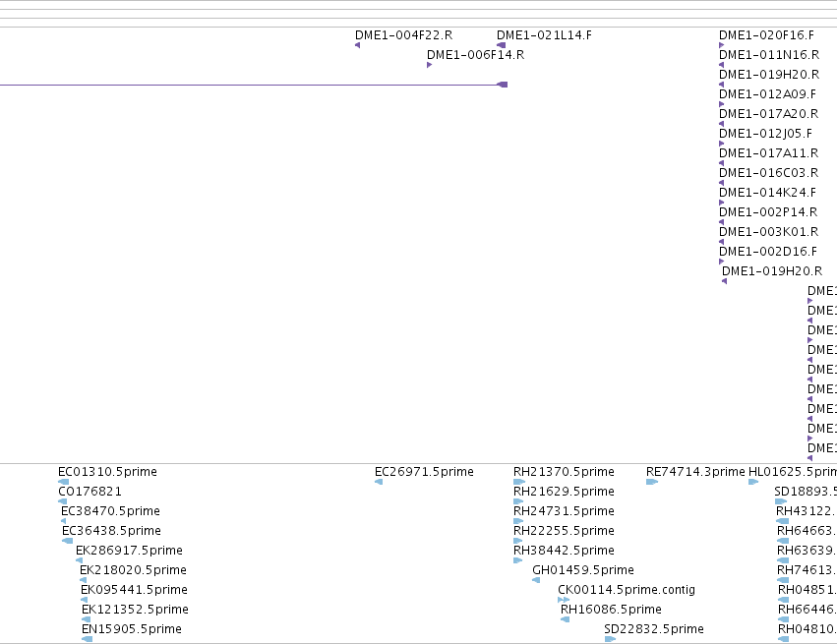The image size is (837, 644).
Task: Pick the EK286917.5prime EST label
Action: point(129,551)
